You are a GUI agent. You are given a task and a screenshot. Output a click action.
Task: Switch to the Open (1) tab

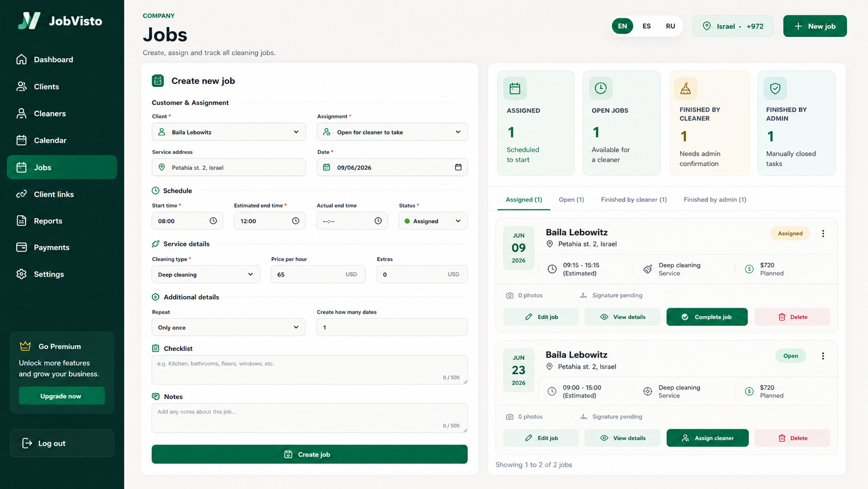pyautogui.click(x=571, y=200)
